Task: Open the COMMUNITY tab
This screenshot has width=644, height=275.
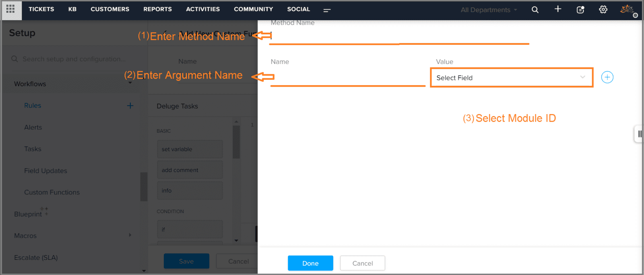Action: (x=253, y=9)
